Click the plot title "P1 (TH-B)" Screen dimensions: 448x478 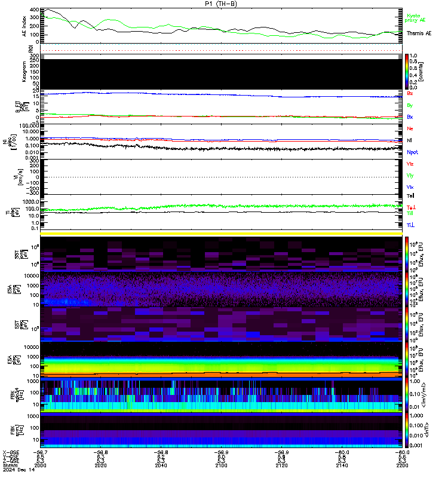point(220,4)
